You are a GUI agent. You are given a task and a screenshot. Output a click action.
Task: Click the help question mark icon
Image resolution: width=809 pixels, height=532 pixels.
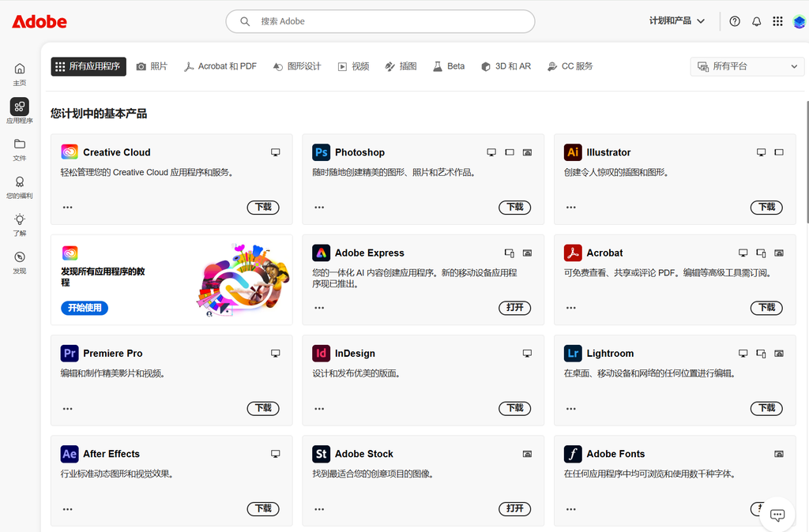(x=735, y=21)
